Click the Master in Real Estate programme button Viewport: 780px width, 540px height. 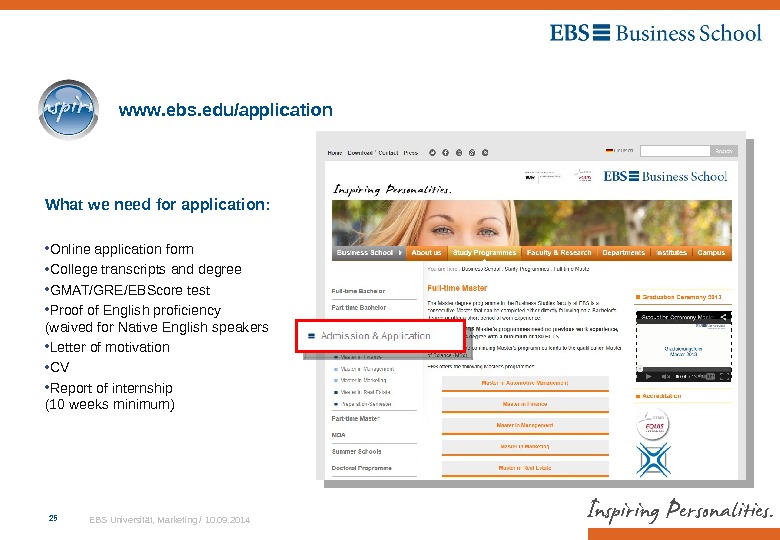tap(525, 468)
